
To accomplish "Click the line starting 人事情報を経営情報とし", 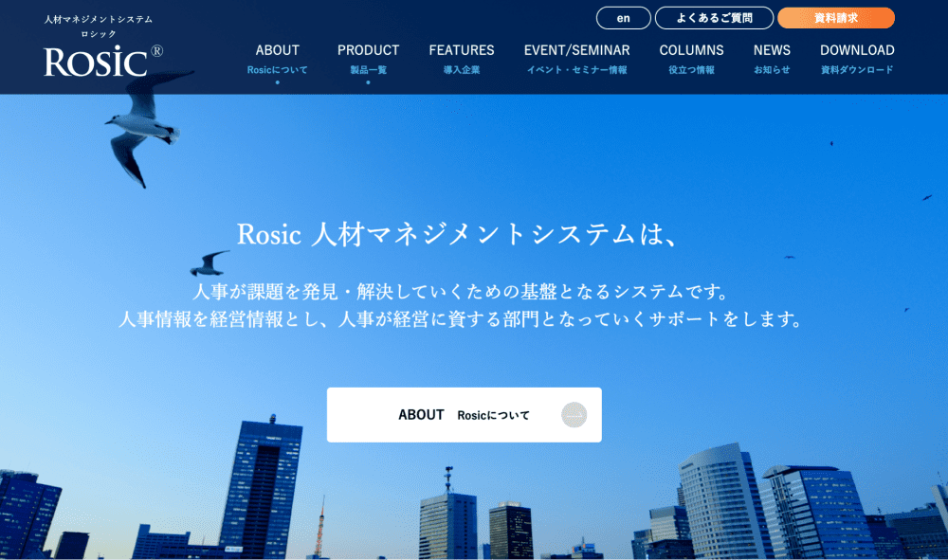I will [462, 319].
